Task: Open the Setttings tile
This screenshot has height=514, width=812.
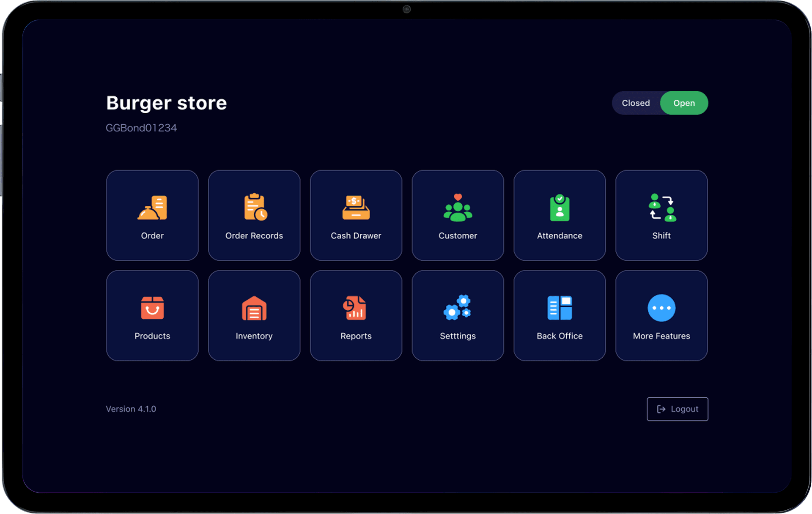Action: (458, 315)
